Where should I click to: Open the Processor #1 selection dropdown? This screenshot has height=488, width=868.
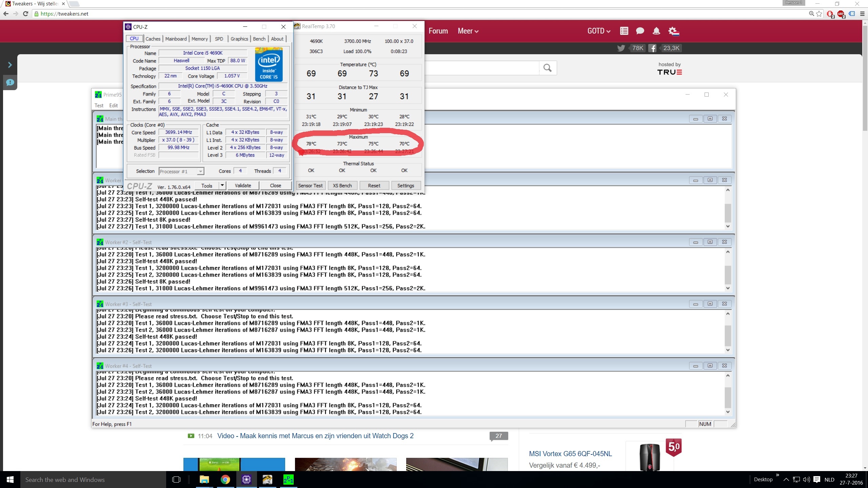point(181,171)
